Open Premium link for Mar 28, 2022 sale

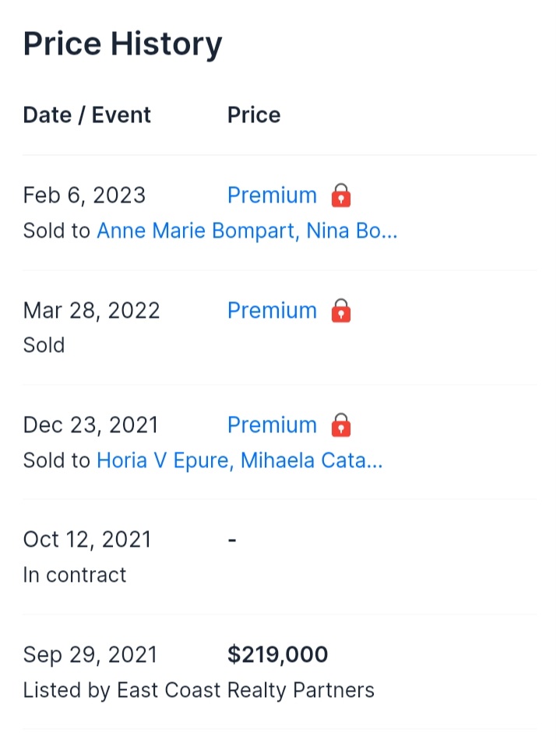pos(272,311)
